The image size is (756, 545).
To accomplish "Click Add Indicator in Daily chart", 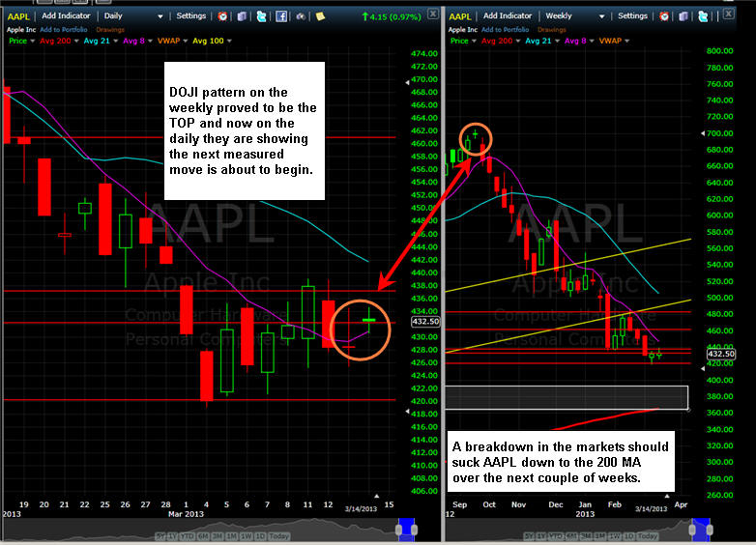I will [66, 15].
